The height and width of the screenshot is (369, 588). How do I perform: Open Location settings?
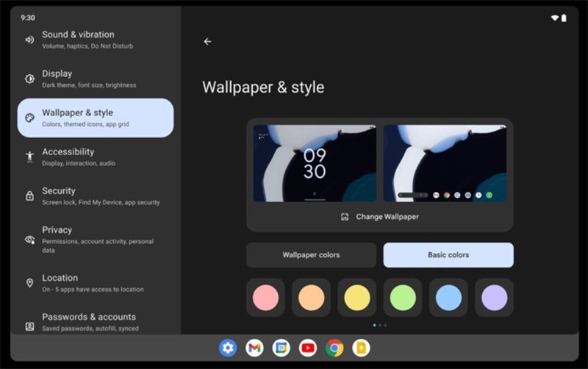[96, 283]
